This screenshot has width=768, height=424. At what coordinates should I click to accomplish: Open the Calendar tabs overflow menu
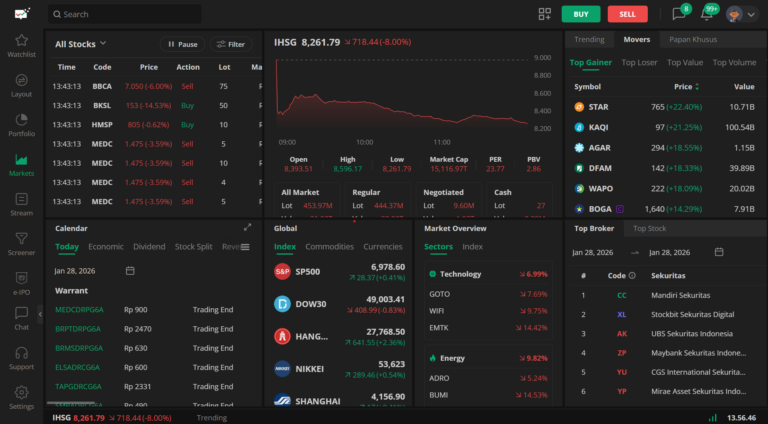[x=245, y=247]
